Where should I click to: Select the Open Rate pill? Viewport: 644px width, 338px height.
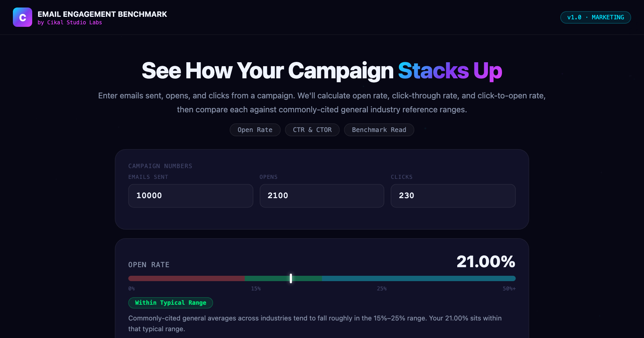point(255,130)
